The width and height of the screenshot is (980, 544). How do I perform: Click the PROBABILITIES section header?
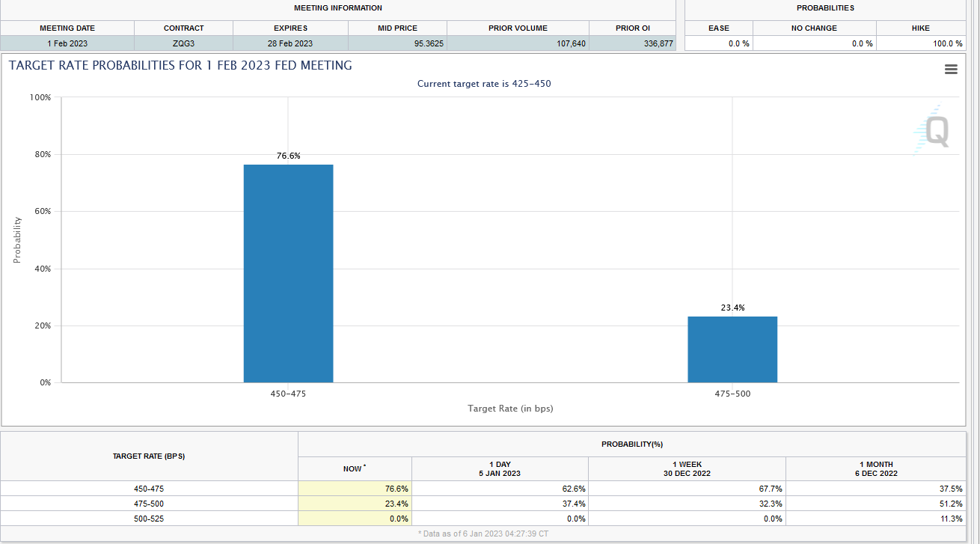click(825, 7)
